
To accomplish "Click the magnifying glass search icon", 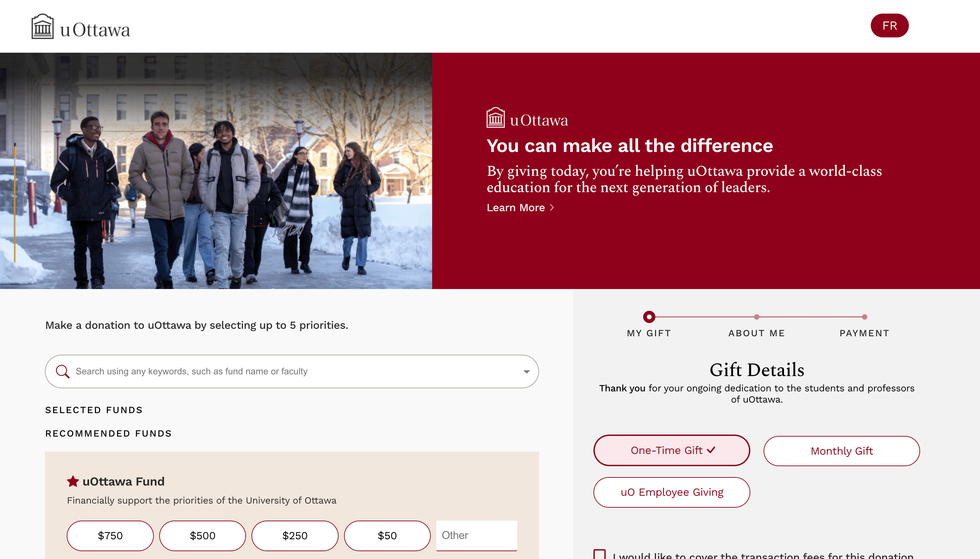I will click(62, 371).
